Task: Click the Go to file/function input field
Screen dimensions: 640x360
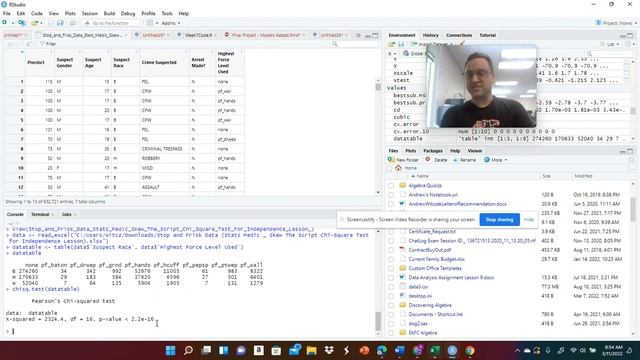Action: pos(111,23)
